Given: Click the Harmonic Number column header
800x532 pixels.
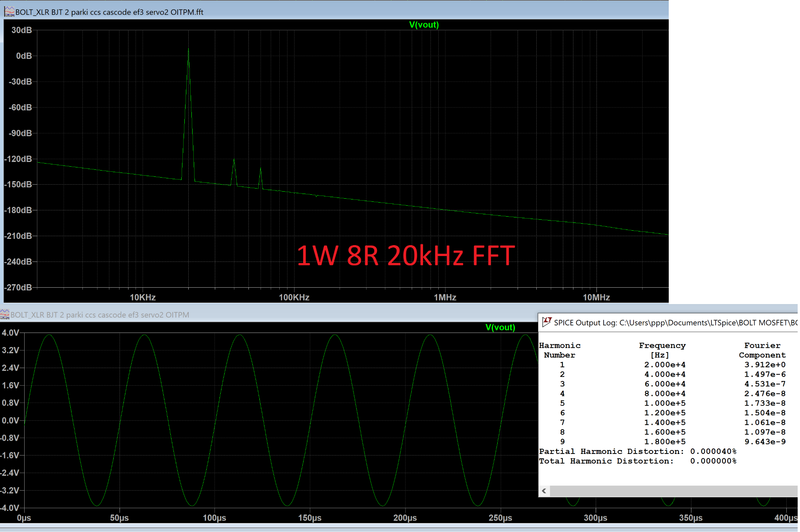Looking at the screenshot, I should coord(560,350).
